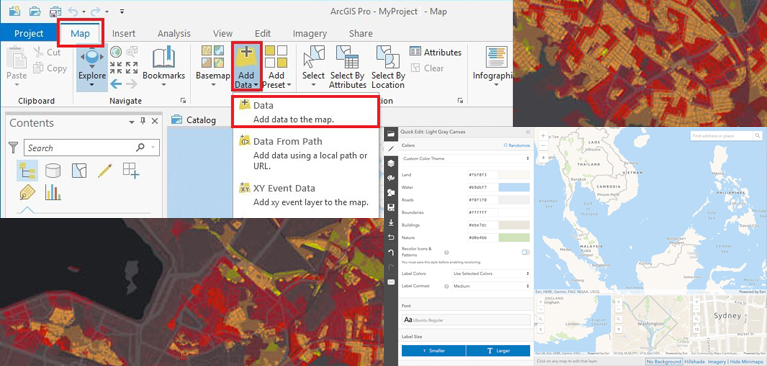Click the Full Extent globe icon
This screenshot has height=366, width=767.
point(116,52)
